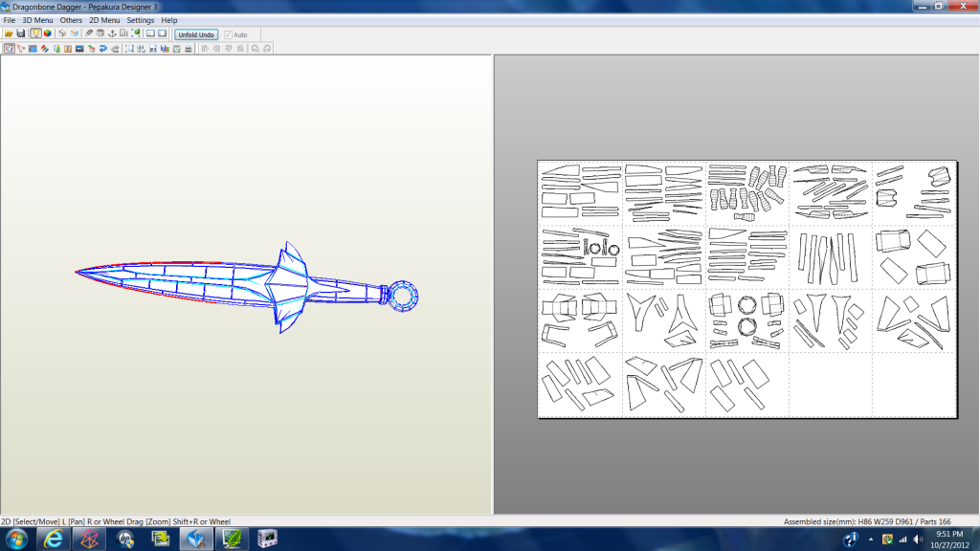980x551 pixels.
Task: Click the page number P.1 icon
Action: tap(153, 49)
